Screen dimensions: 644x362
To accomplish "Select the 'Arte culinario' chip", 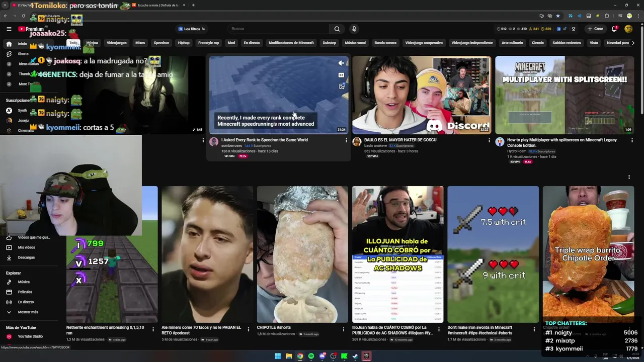I will (512, 43).
